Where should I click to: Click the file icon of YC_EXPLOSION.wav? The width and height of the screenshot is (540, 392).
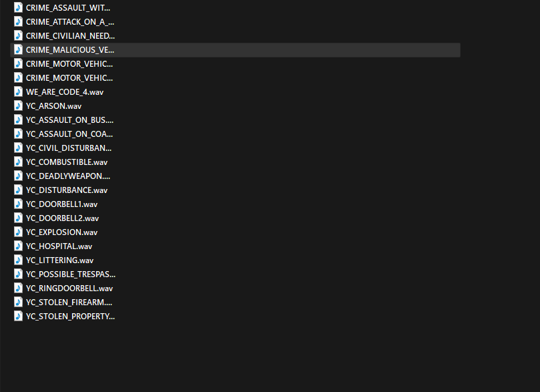(x=19, y=232)
